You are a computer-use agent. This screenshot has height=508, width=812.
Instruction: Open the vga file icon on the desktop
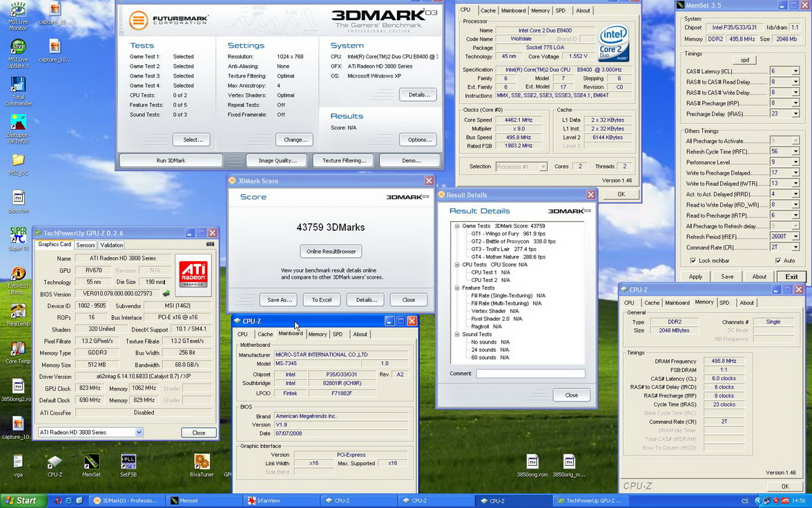click(18, 462)
